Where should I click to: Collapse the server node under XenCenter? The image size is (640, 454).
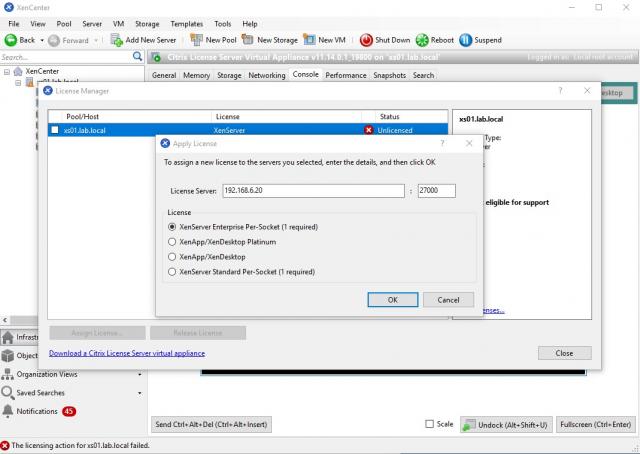pyautogui.click(x=18, y=83)
